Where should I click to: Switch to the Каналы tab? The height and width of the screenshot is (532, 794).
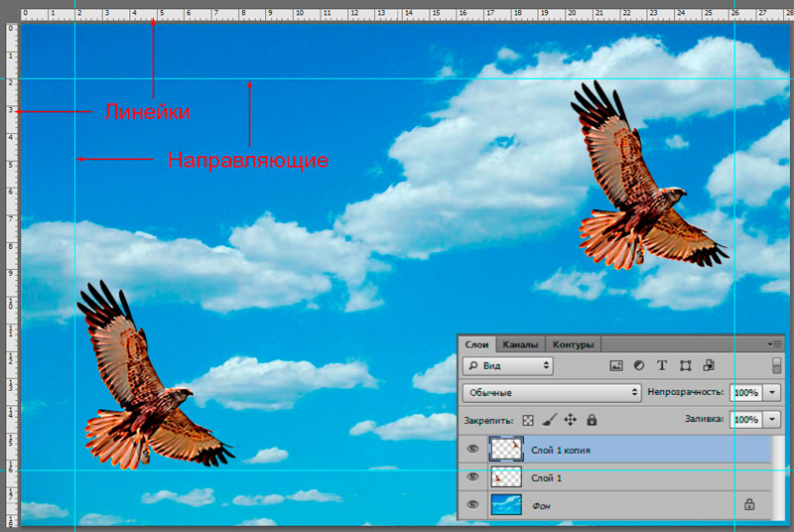[x=520, y=344]
